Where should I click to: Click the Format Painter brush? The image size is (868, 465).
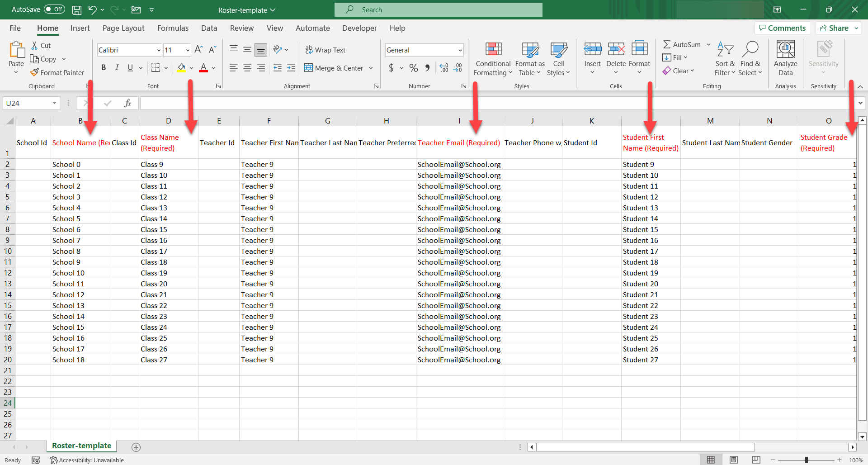coord(34,72)
